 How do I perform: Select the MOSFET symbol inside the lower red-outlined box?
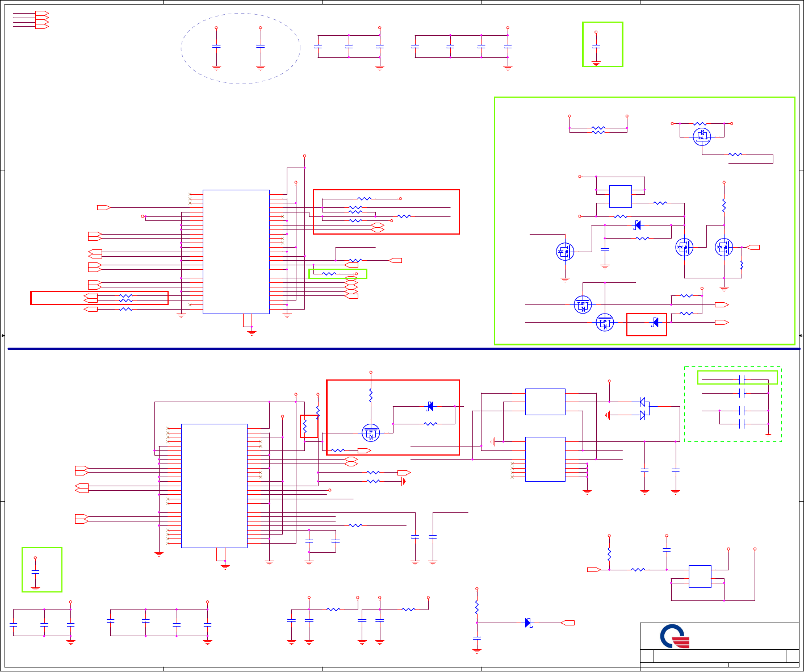point(371,433)
